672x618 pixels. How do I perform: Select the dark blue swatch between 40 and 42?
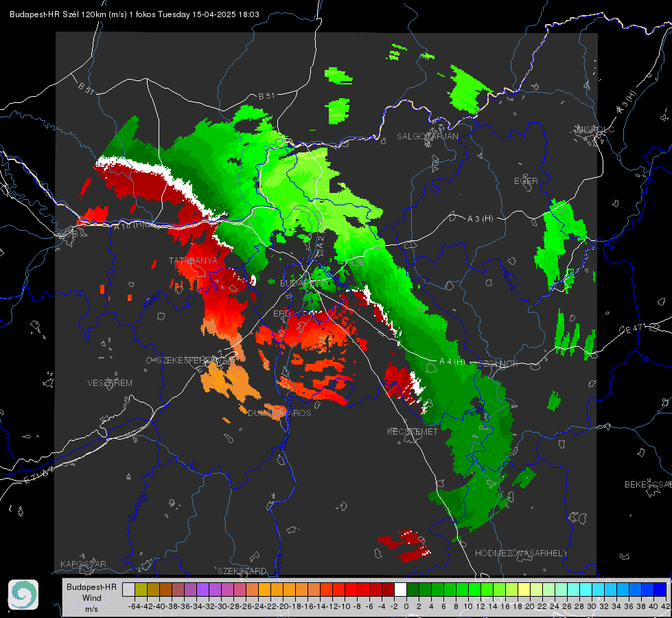[x=660, y=589]
